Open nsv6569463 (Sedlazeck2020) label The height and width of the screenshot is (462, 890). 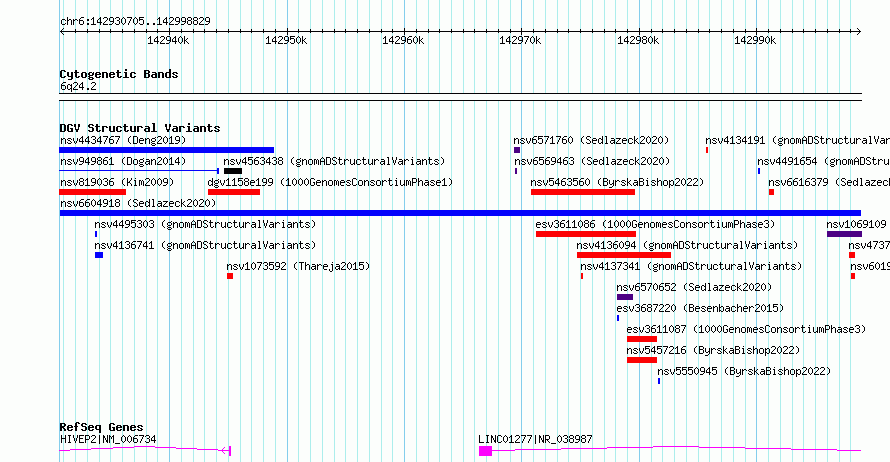[x=592, y=161]
